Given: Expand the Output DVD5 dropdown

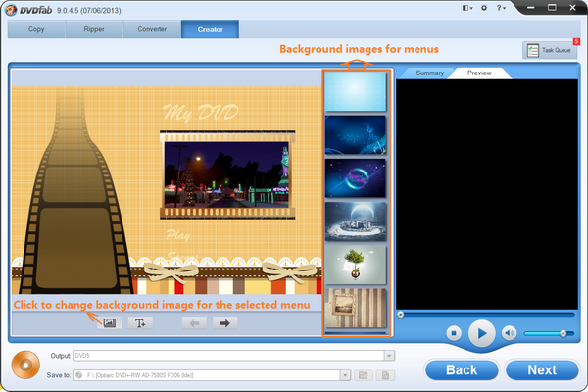Looking at the screenshot, I should click(389, 355).
